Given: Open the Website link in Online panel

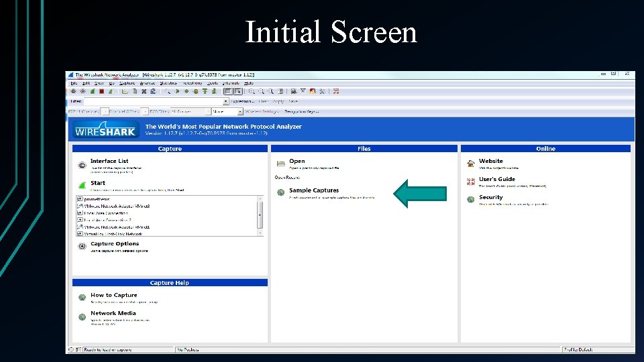Looking at the screenshot, I should (x=491, y=162).
